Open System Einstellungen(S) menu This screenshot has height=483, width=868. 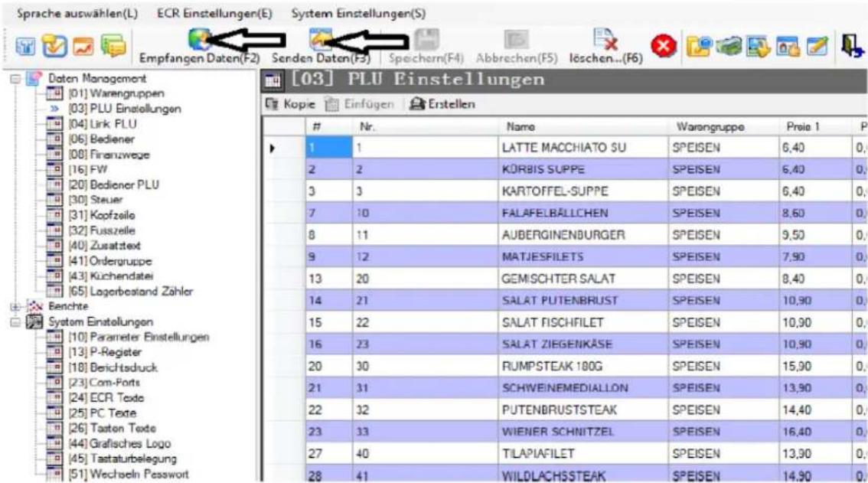pyautogui.click(x=359, y=13)
